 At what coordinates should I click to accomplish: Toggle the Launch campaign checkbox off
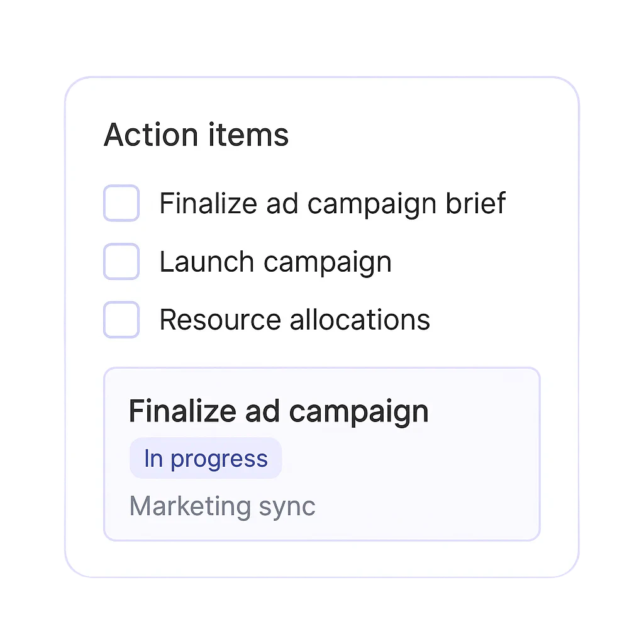pyautogui.click(x=121, y=261)
